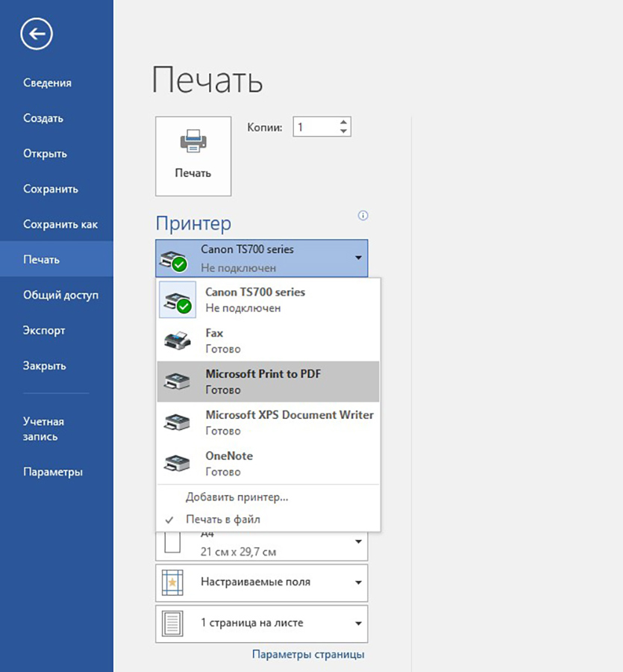623x672 pixels.
Task: Collapse the printer selection dropdown arrow
Action: pos(358,258)
